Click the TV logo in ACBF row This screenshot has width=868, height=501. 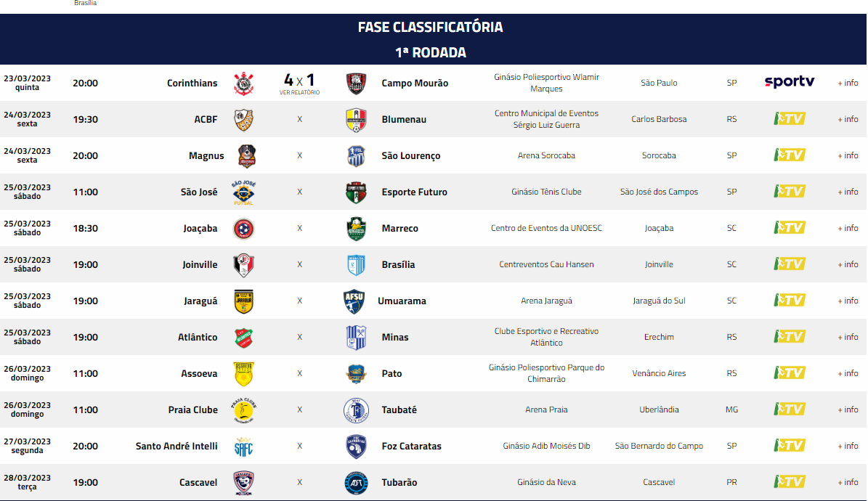tap(790, 118)
